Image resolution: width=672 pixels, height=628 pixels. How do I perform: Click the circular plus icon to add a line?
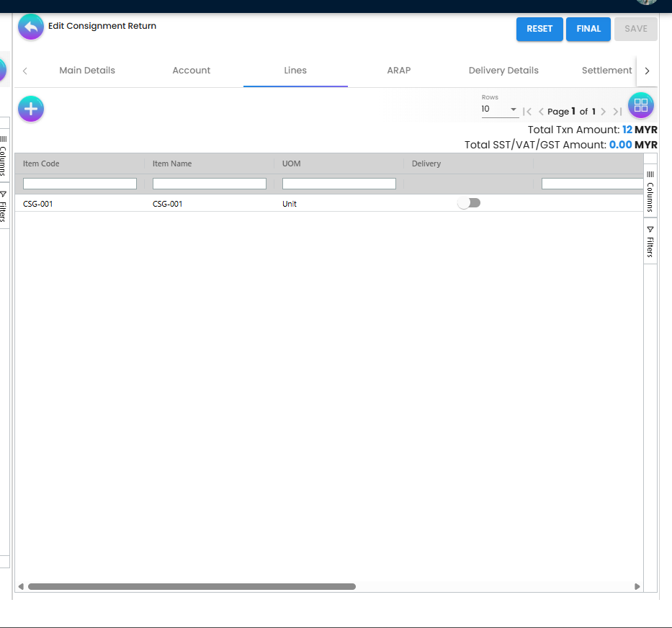(x=30, y=108)
